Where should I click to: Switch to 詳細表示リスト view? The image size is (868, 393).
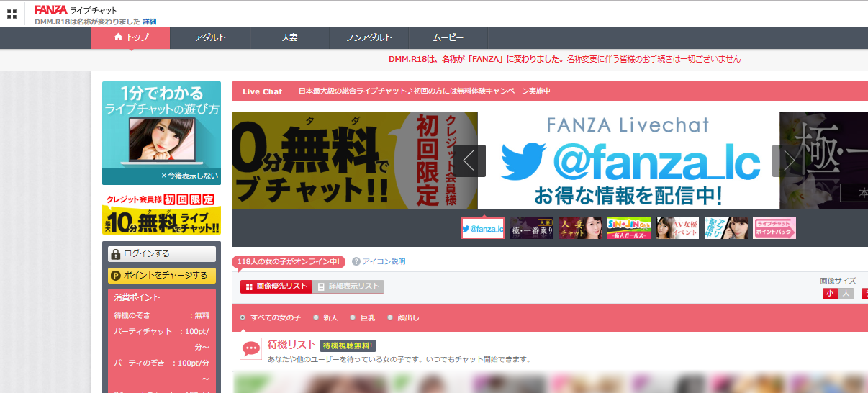(348, 286)
